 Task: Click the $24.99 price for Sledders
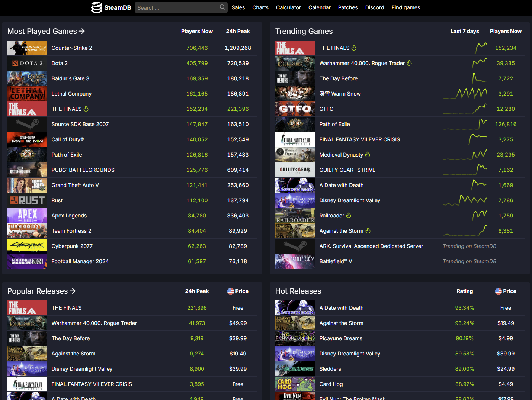pos(506,369)
